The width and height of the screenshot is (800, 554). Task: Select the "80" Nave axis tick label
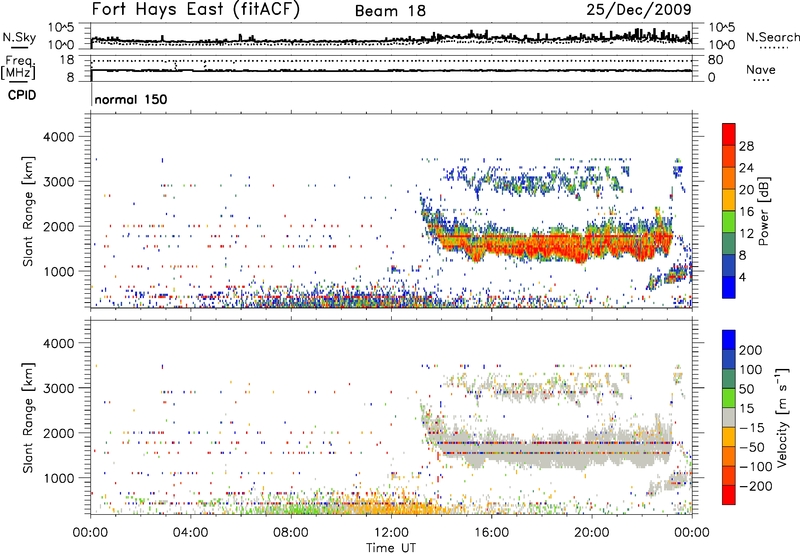[x=715, y=60]
